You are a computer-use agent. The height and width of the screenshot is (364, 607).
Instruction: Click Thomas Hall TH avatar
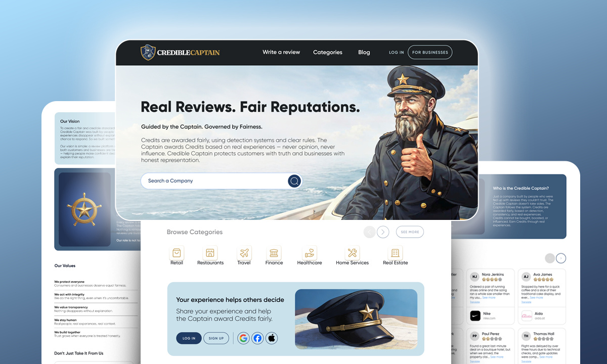(526, 336)
